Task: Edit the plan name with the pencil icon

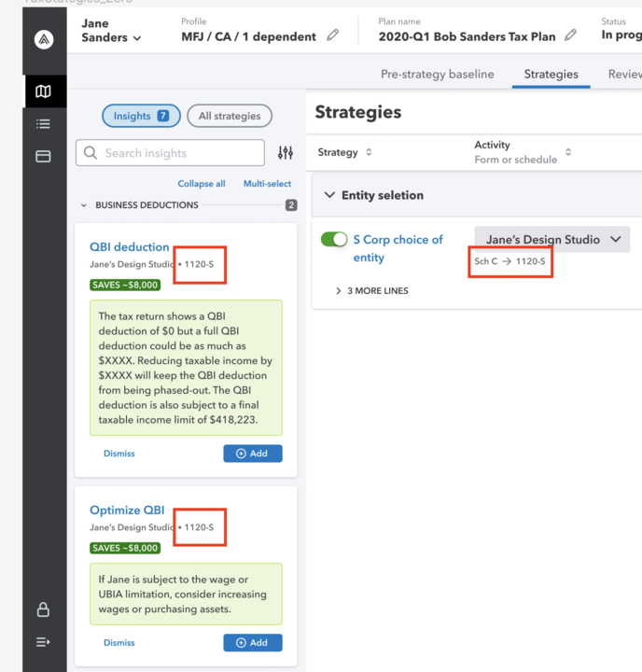Action: point(571,36)
